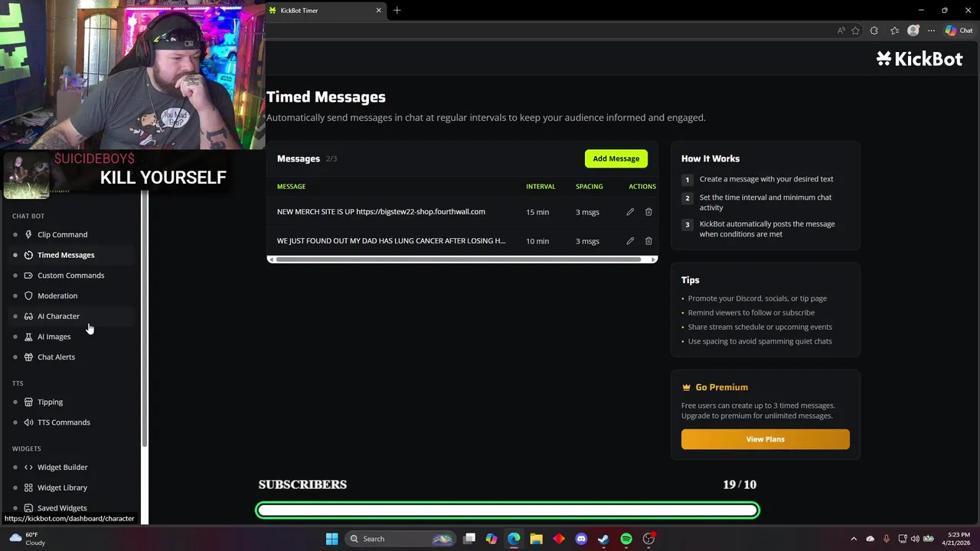Click the Timed Messages clock icon
This screenshot has height=551, width=980.
(x=28, y=255)
